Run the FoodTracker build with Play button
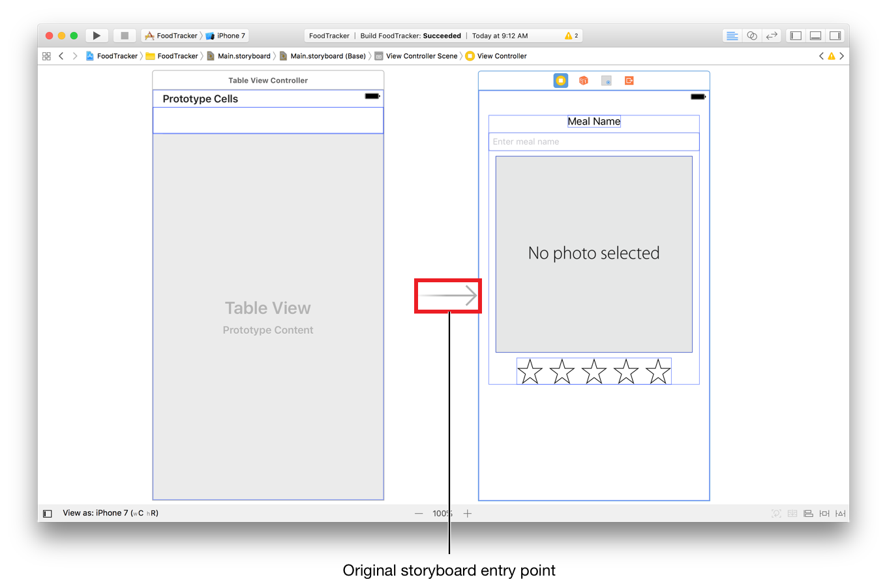Screen dimensions: 887x588 [x=97, y=36]
